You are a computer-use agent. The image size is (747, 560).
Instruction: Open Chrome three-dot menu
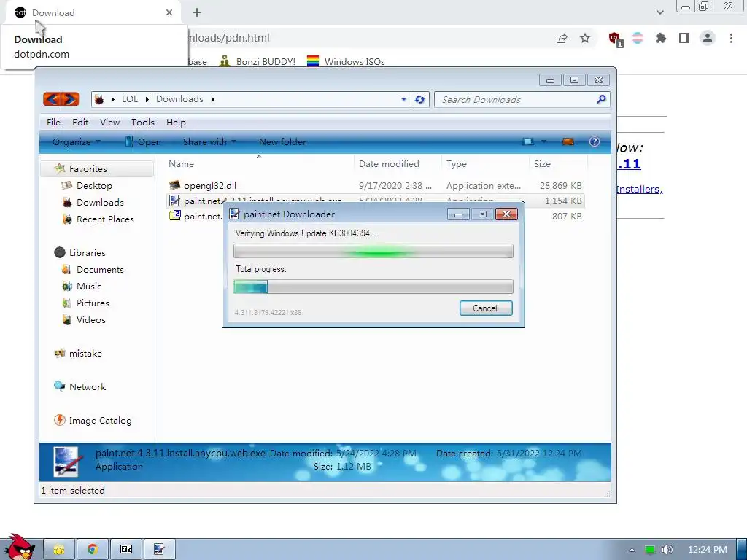pyautogui.click(x=731, y=38)
